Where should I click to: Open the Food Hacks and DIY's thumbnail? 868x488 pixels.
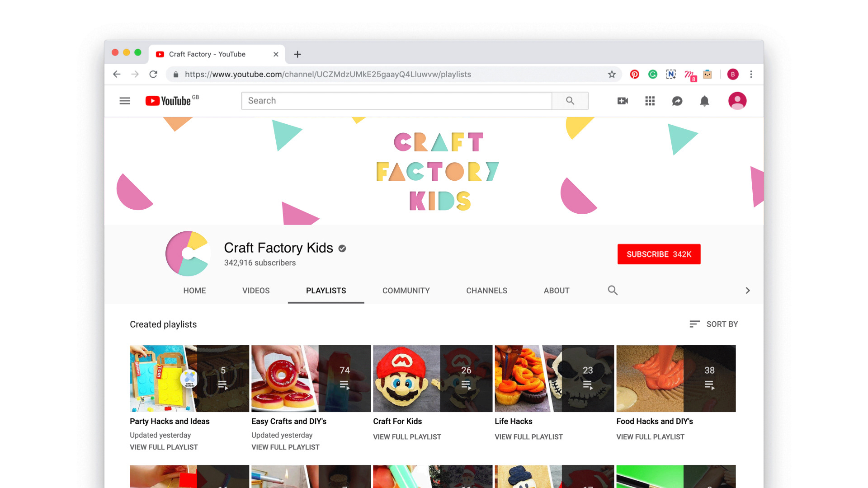[676, 379]
